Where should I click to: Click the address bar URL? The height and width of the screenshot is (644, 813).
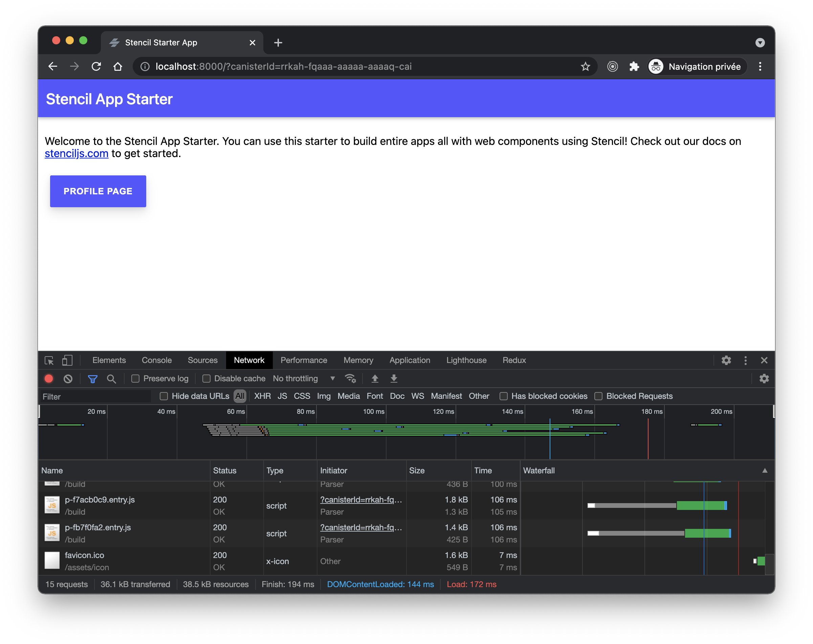pos(283,67)
